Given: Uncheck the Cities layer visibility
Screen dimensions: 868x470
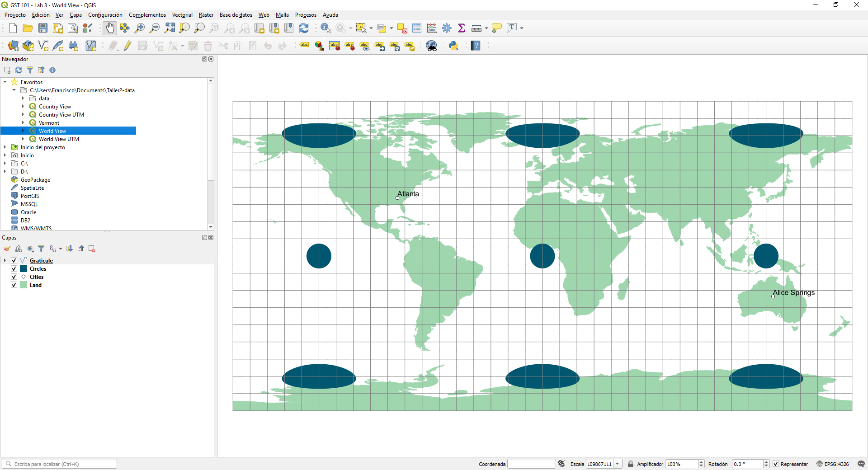Looking at the screenshot, I should pos(14,277).
